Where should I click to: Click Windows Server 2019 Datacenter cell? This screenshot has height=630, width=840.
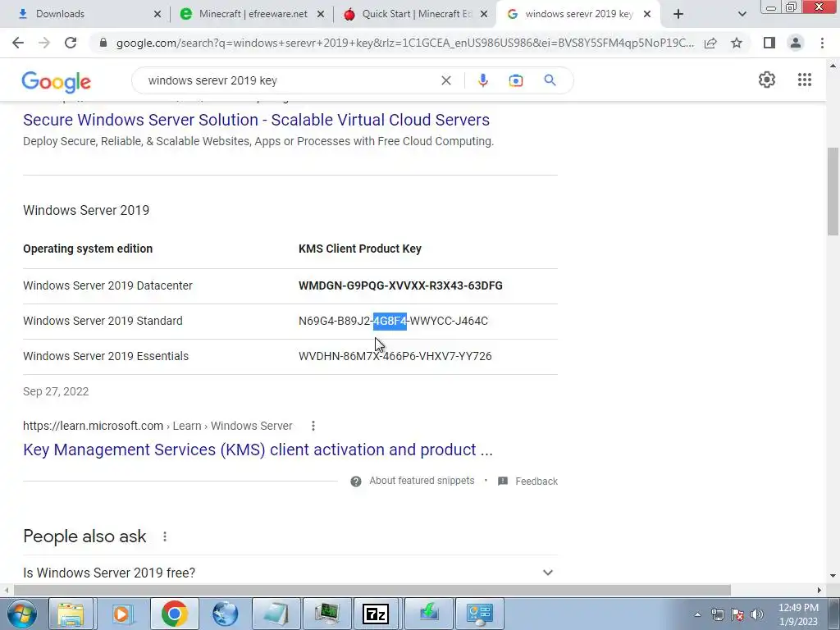[x=107, y=285]
